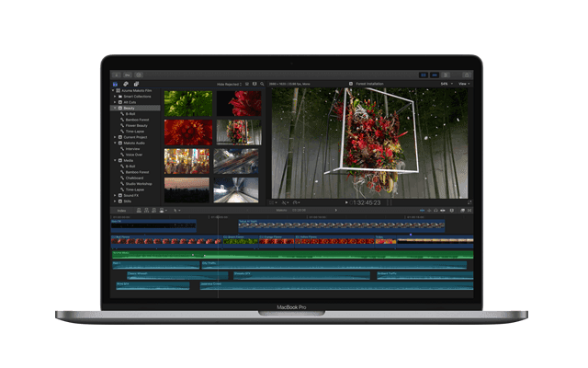Click the purple marker above the timeline

(411, 235)
